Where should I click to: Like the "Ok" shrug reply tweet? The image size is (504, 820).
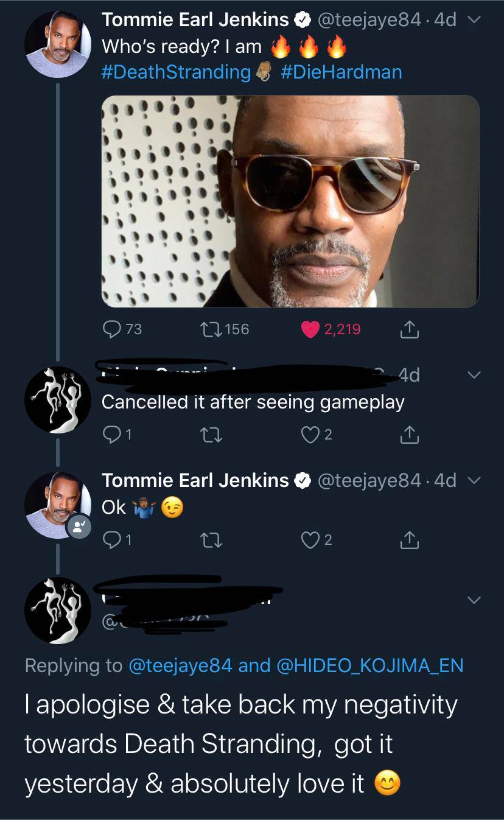tap(310, 540)
